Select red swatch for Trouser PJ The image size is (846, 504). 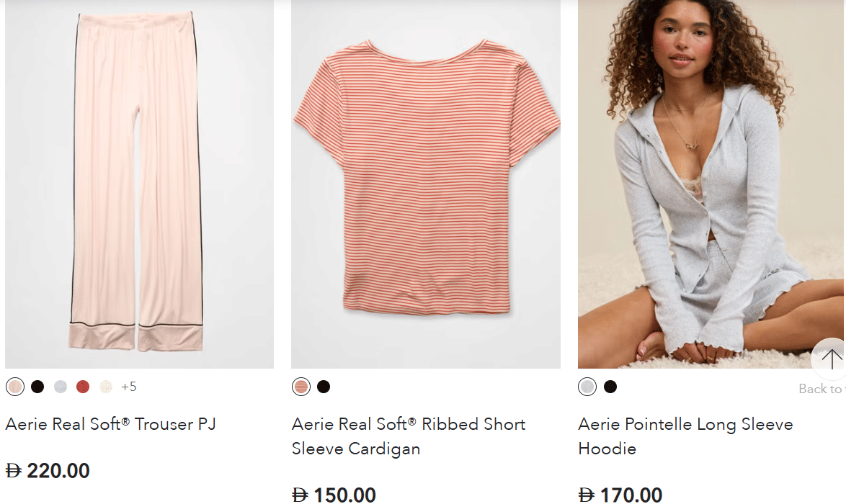click(83, 387)
